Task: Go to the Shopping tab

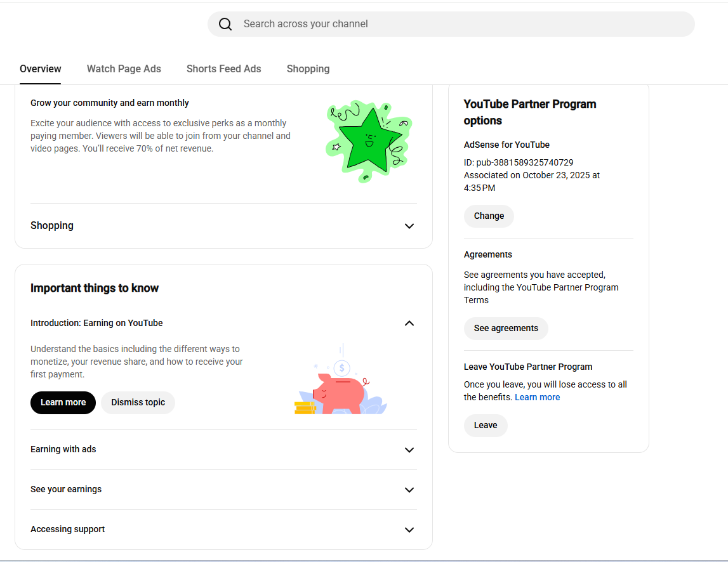Action: point(308,69)
